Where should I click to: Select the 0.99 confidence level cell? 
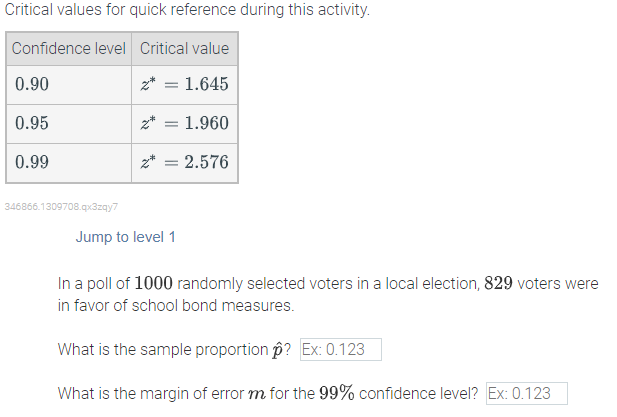click(x=69, y=162)
